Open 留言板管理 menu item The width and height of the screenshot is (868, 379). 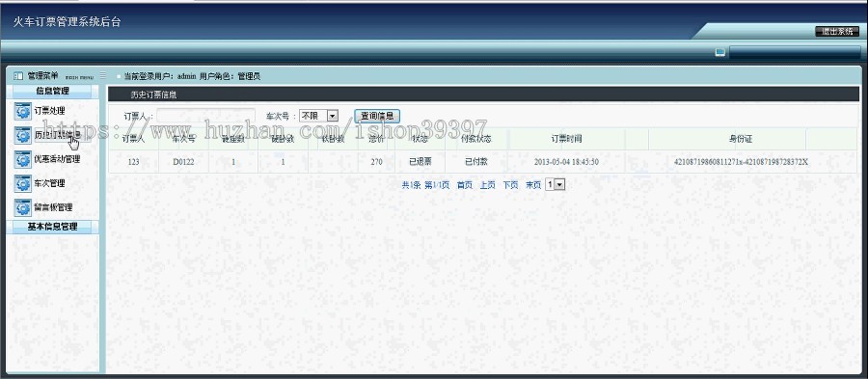(53, 207)
